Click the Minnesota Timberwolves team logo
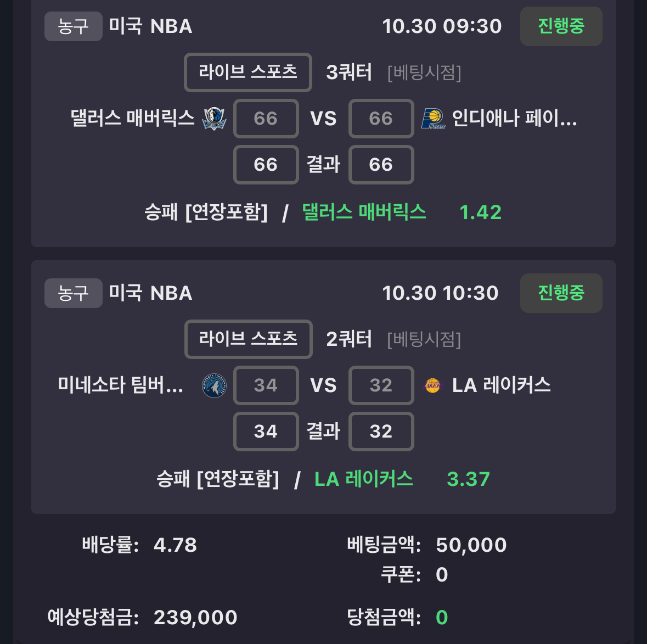Image resolution: width=647 pixels, height=644 pixels. [214, 385]
